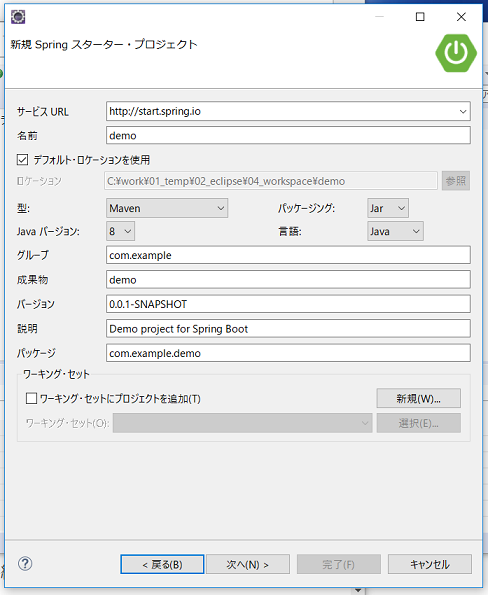Image resolution: width=488 pixels, height=595 pixels.
Task: Click the 新規(W)... button
Action: 419,398
